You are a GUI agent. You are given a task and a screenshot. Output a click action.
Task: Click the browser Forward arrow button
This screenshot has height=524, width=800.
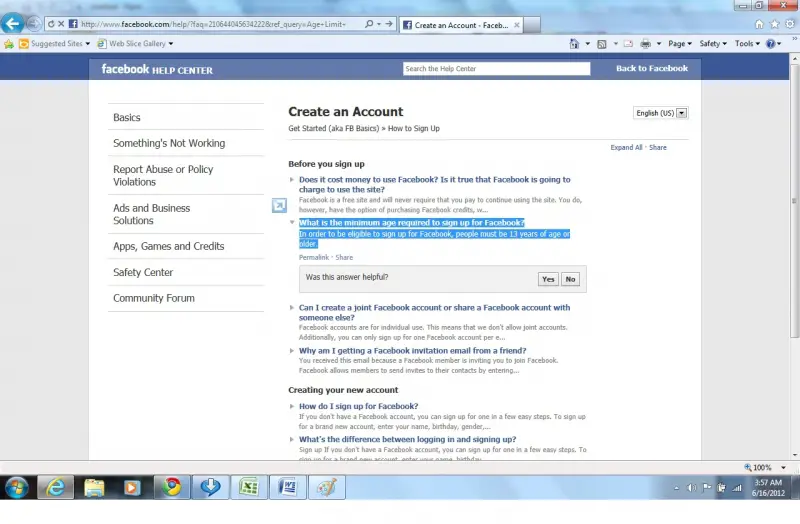(34, 23)
